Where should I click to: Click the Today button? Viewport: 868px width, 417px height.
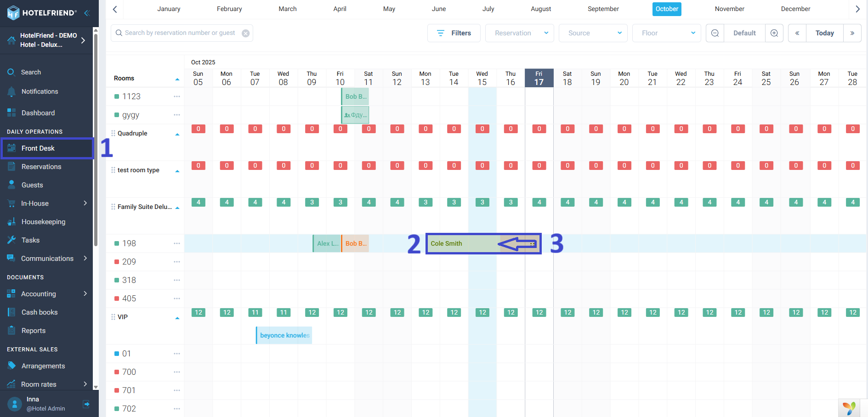click(824, 33)
